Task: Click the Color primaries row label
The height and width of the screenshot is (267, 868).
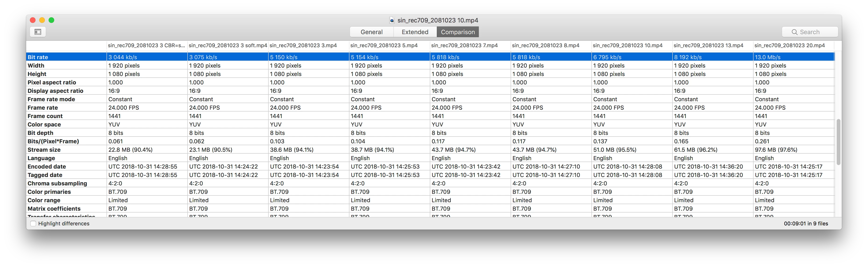Action: click(49, 192)
